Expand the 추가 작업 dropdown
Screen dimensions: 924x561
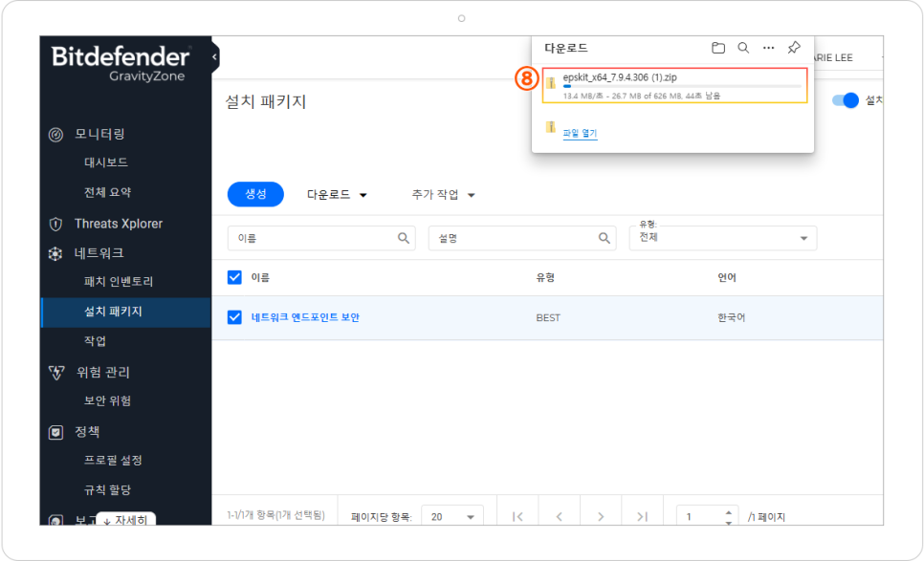443,194
